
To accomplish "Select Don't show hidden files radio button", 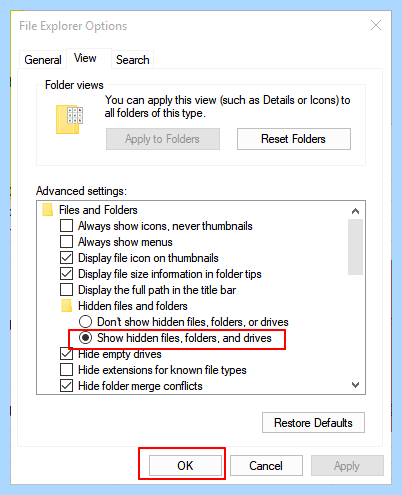I will pos(85,322).
